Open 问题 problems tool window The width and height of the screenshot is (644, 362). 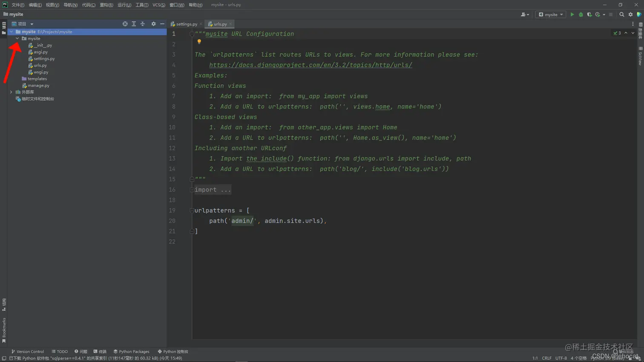81,352
